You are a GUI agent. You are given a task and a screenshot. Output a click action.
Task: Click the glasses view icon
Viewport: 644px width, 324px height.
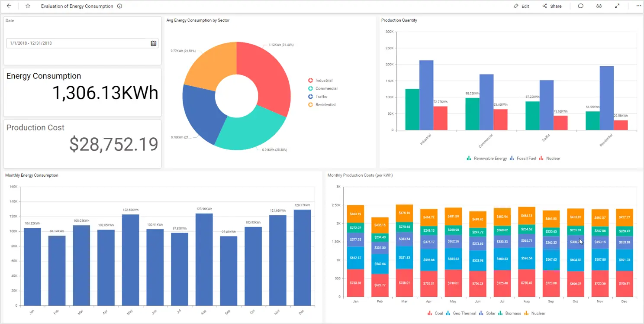pyautogui.click(x=599, y=6)
